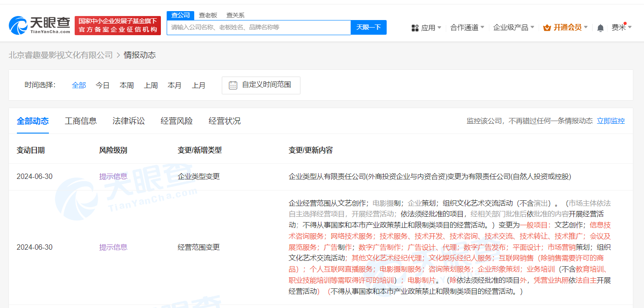The width and height of the screenshot is (644, 308).
Task: Open the 北京睿趣曼影视文化有限公司 breadcrumb link
Action: pyautogui.click(x=60, y=55)
